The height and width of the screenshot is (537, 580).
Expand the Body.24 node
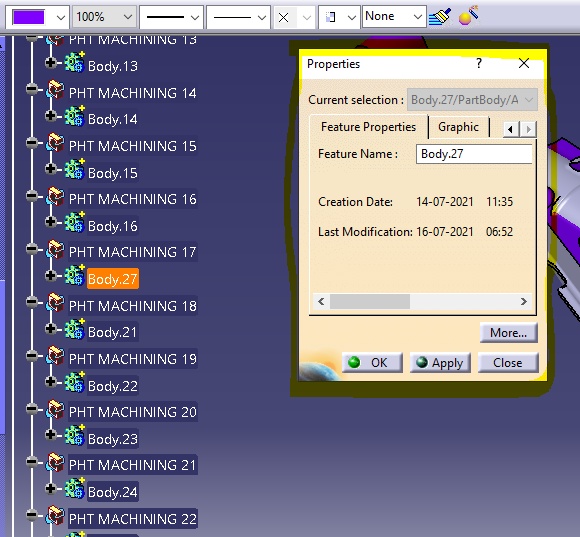click(x=51, y=489)
